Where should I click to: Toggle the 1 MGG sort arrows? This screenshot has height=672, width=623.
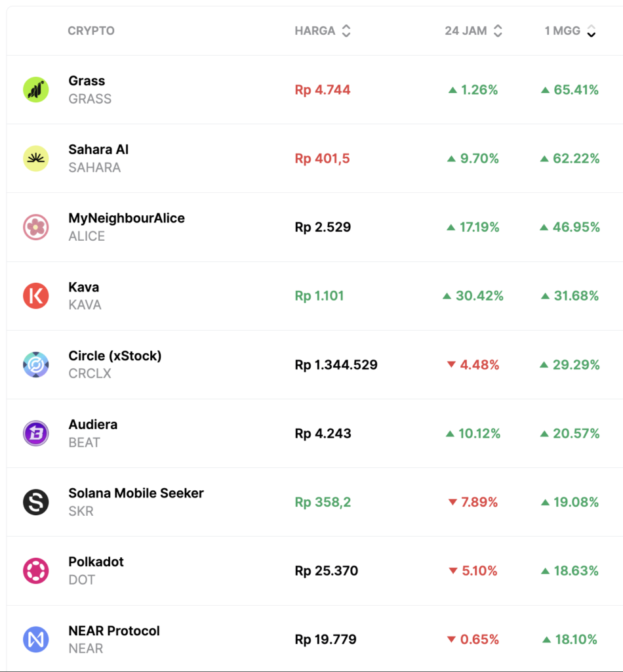click(591, 31)
